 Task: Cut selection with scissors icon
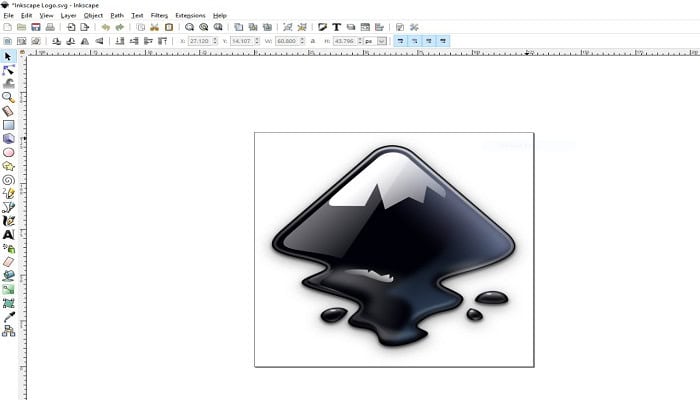click(154, 27)
